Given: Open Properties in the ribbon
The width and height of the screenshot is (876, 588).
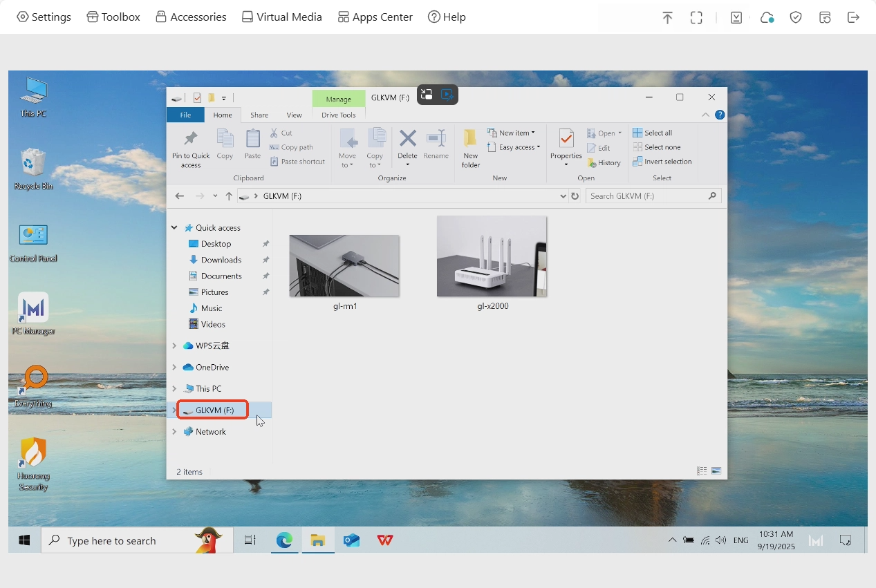Looking at the screenshot, I should pos(566,146).
